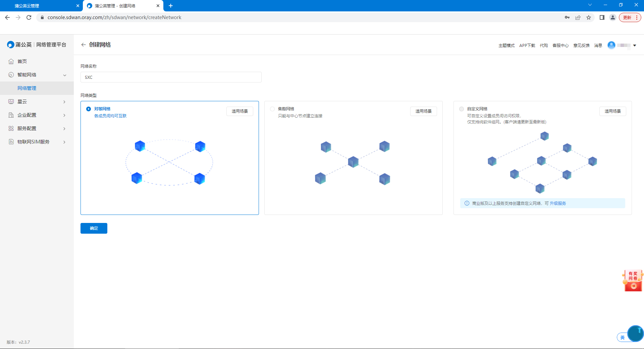Click the 版本: v2.3.7 text
The height and width of the screenshot is (349, 644).
point(18,342)
